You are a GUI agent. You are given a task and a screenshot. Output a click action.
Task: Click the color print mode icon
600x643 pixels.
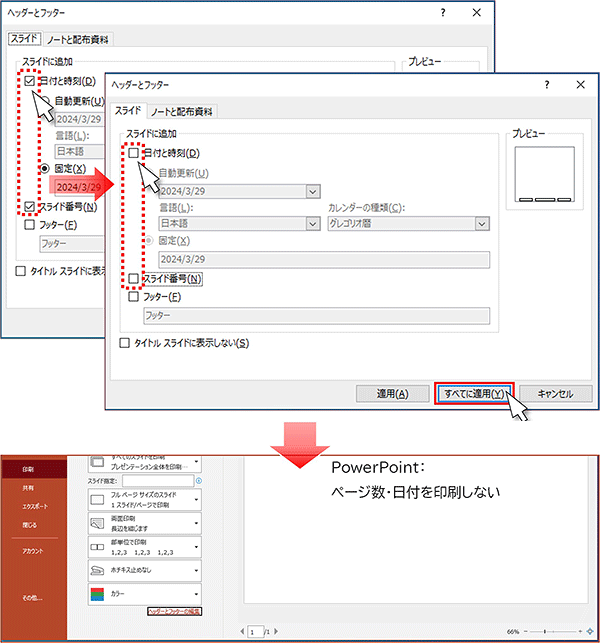(x=98, y=593)
